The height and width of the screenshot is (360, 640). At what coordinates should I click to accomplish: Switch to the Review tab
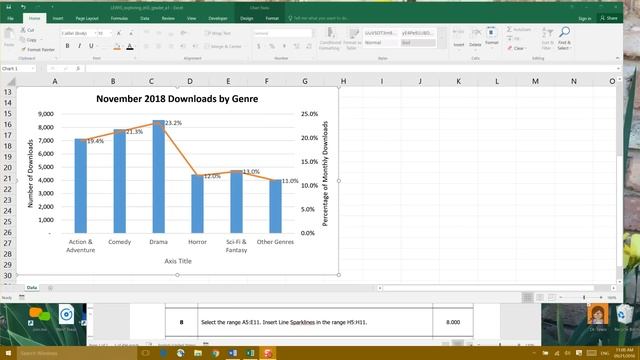pyautogui.click(x=168, y=18)
